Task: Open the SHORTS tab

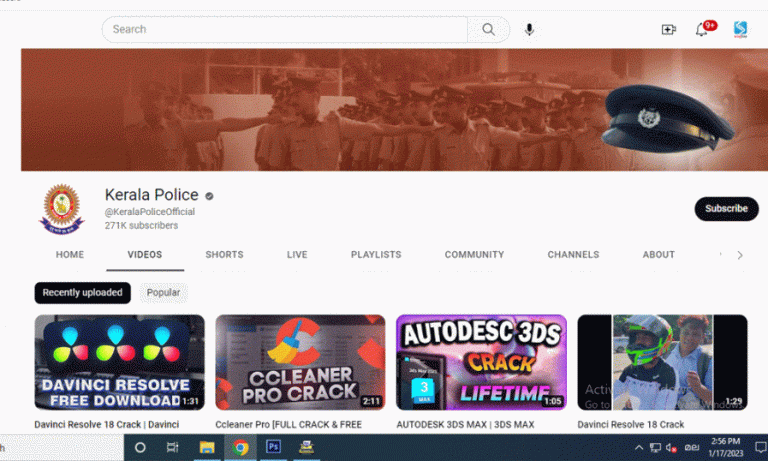Action: 224,255
